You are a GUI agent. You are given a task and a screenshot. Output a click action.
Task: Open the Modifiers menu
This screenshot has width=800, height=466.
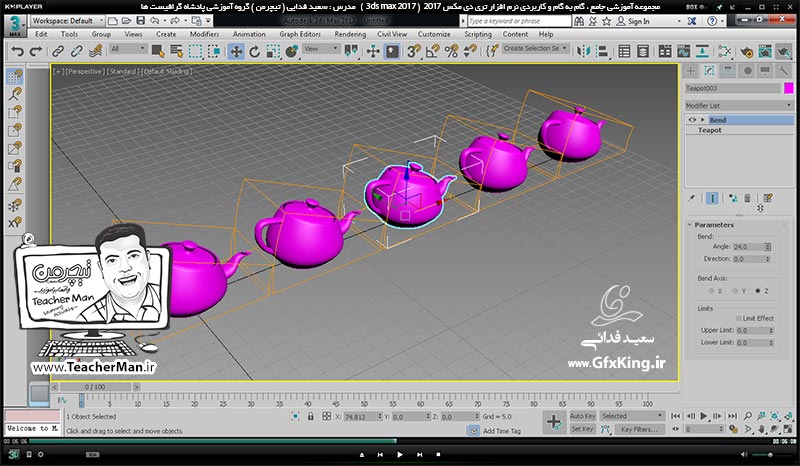click(x=204, y=34)
